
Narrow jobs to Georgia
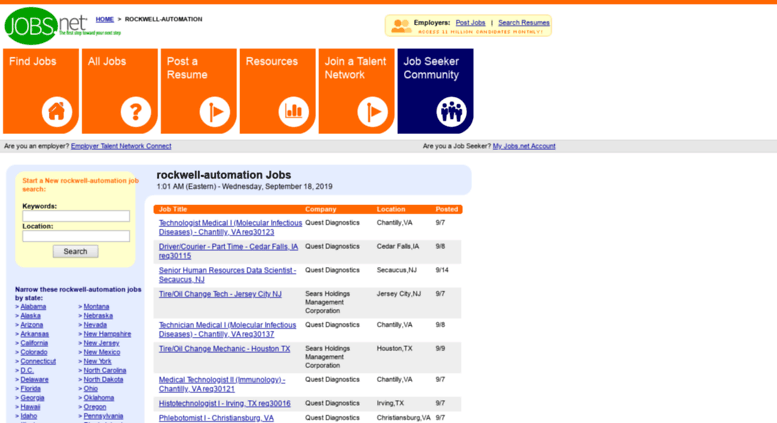32,398
